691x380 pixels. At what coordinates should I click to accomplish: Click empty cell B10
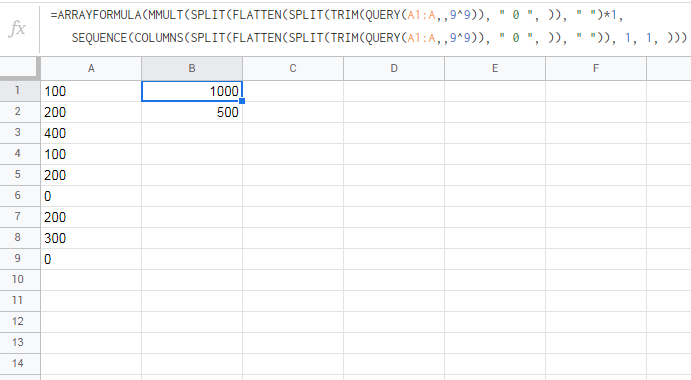pyautogui.click(x=192, y=280)
